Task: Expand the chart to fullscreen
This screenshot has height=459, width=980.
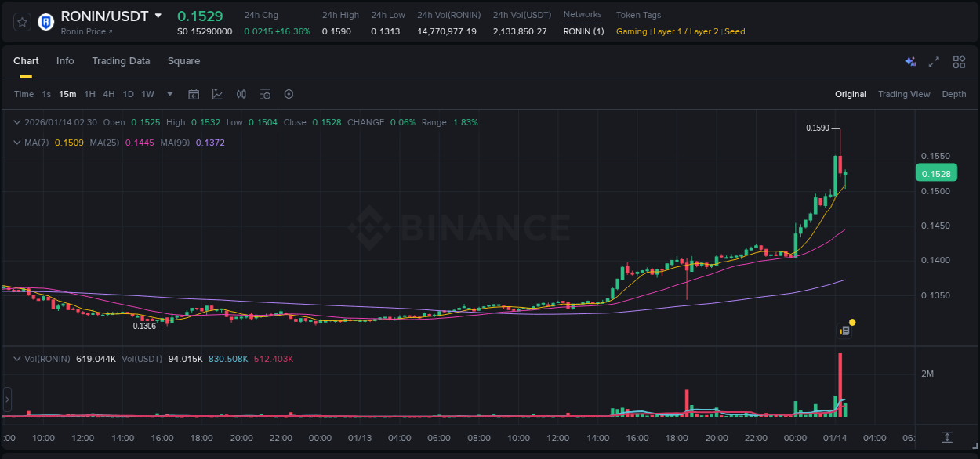Action: pos(934,61)
